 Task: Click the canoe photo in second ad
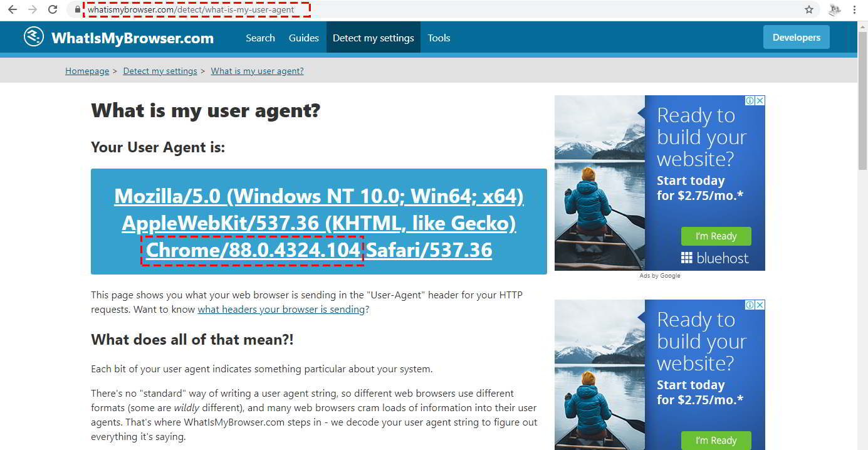pyautogui.click(x=599, y=375)
